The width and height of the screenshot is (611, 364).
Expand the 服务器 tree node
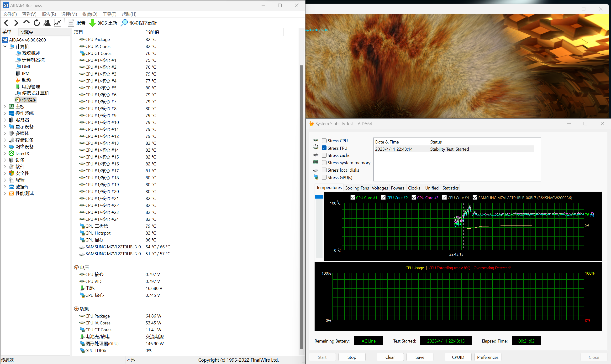[x=5, y=120]
